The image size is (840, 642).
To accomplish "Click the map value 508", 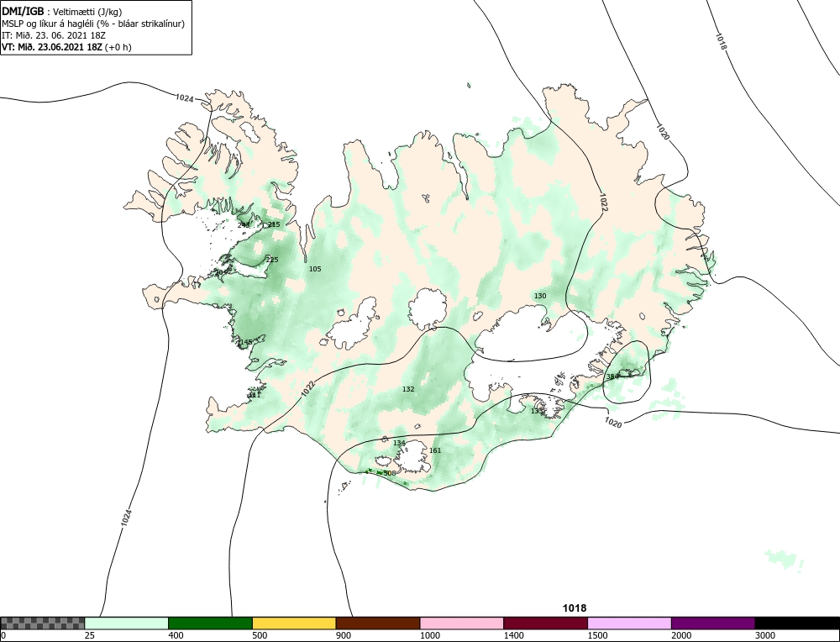I will [390, 473].
